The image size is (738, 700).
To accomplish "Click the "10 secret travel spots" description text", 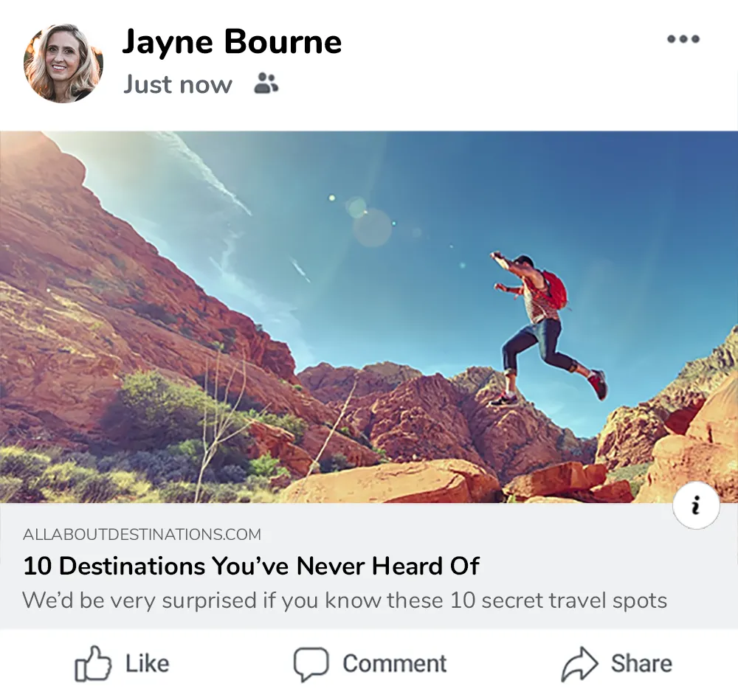I will point(559,600).
